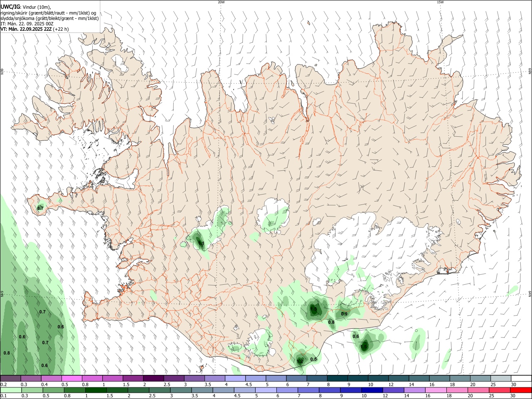
Task: Click the '(+22 h)' forecast offset text
Action: click(x=61, y=29)
